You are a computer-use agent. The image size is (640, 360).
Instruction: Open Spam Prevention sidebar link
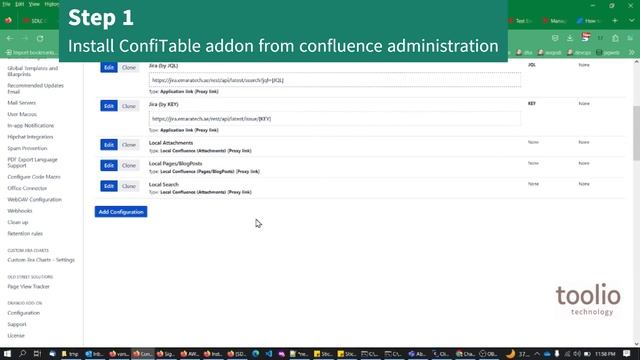(x=27, y=148)
